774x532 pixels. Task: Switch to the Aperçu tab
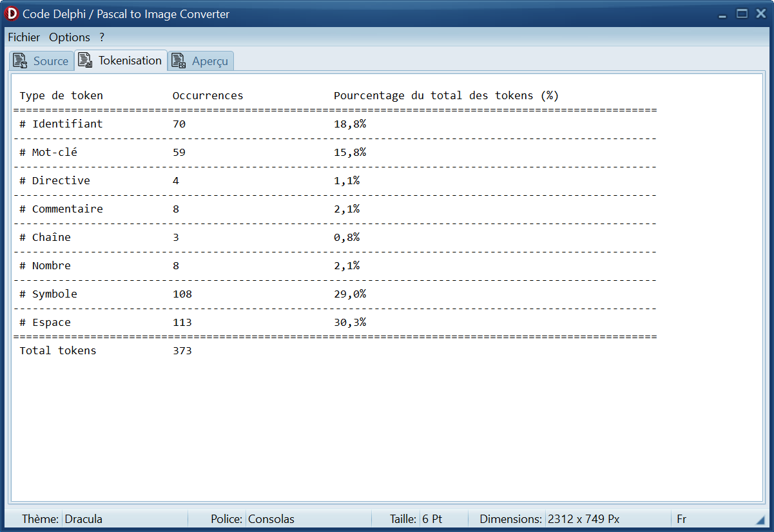(x=209, y=61)
